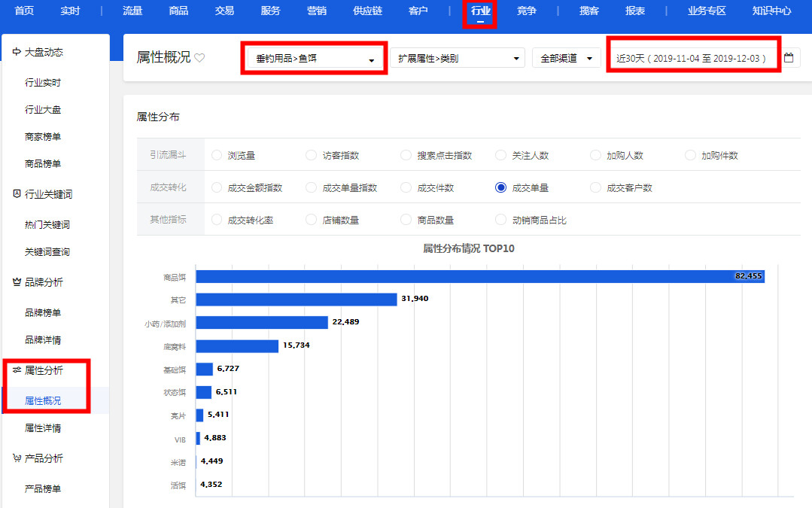The image size is (812, 508).
Task: Click the 行业关键词 section icon
Action: pos(17,194)
